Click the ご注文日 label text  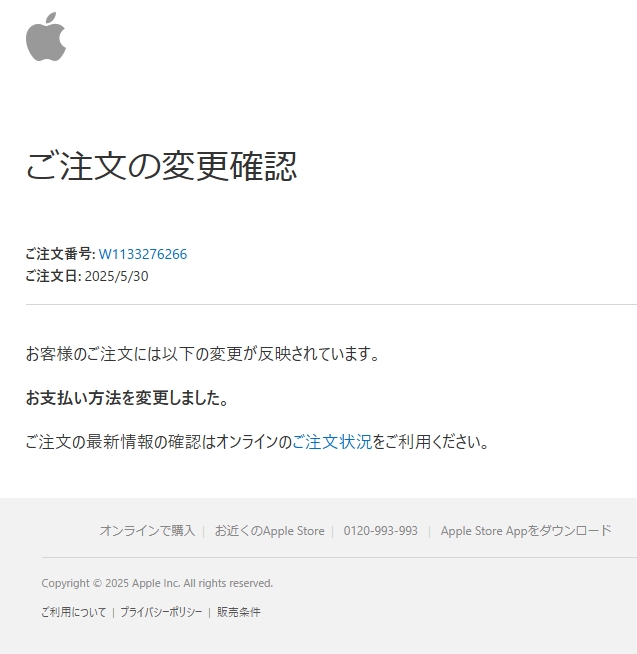pyautogui.click(x=53, y=276)
